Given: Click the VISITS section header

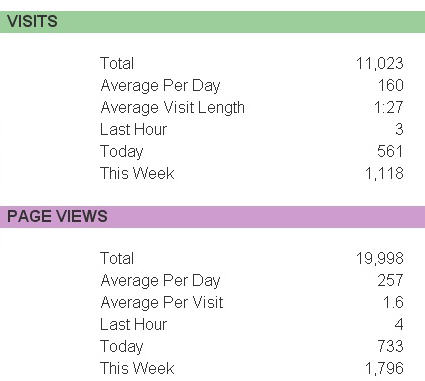Looking at the screenshot, I should coord(212,22).
